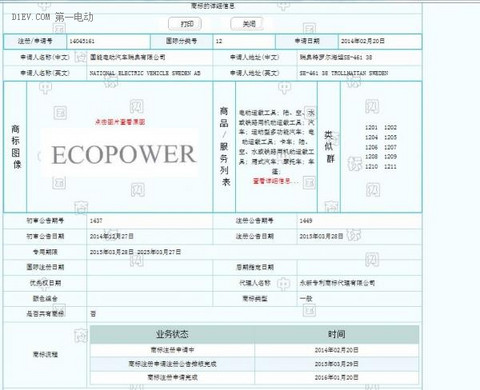This screenshot has width=480, height=390.
Task: Click agent name 永新专利商标代理有限公司
Action: tap(337, 283)
